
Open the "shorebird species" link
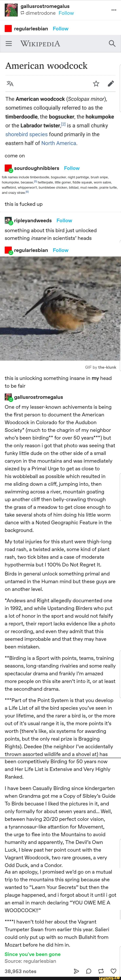26,134
